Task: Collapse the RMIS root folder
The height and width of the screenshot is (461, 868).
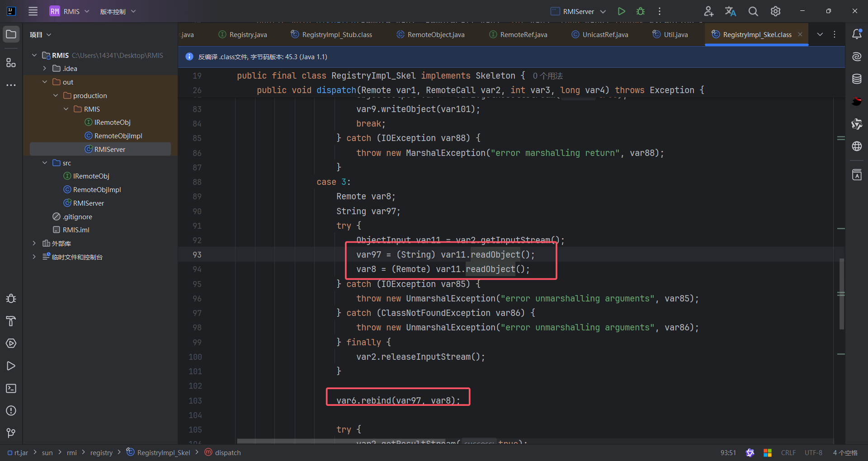Action: (x=34, y=55)
